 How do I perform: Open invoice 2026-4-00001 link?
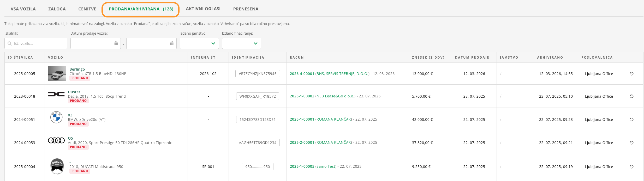pos(302,74)
